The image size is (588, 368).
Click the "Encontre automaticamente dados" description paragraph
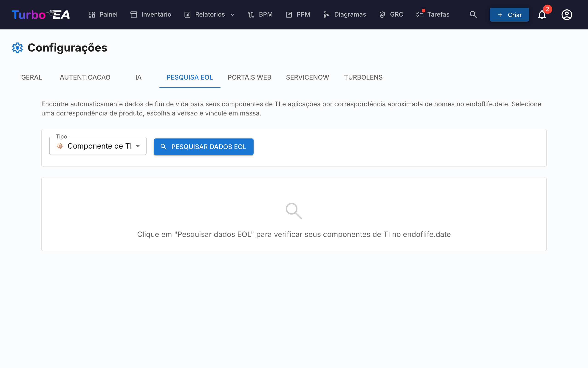click(291, 109)
